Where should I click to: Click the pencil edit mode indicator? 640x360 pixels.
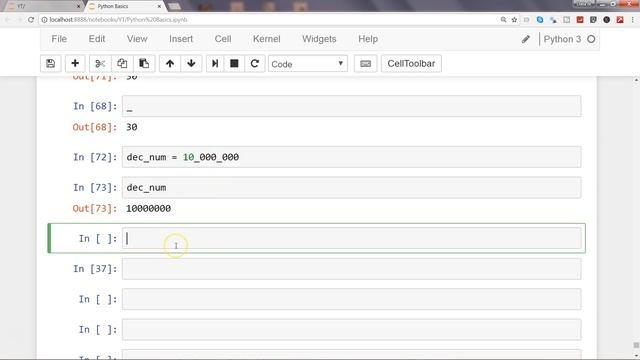[x=526, y=39]
